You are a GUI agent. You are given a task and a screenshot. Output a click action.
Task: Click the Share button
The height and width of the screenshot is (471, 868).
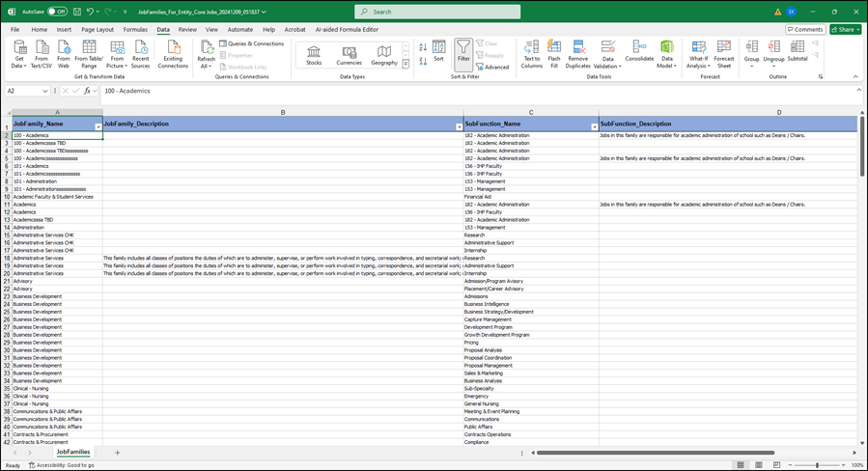click(x=845, y=30)
